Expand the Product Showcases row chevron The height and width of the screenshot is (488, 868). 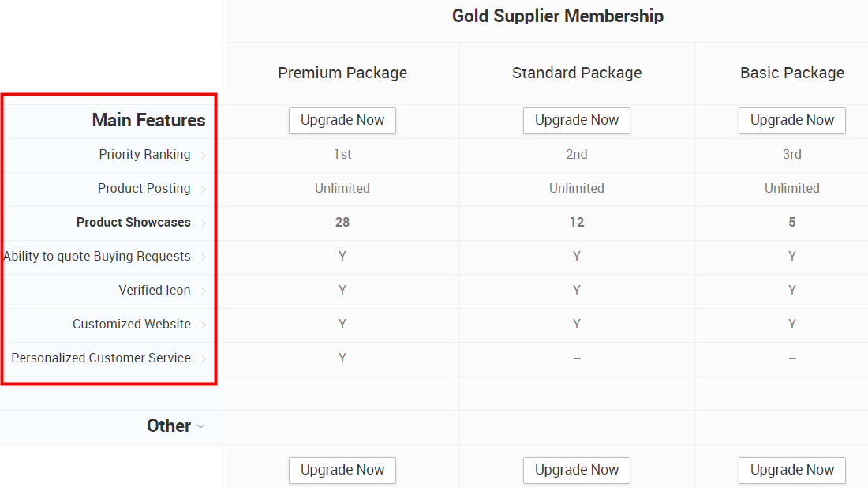coord(204,223)
